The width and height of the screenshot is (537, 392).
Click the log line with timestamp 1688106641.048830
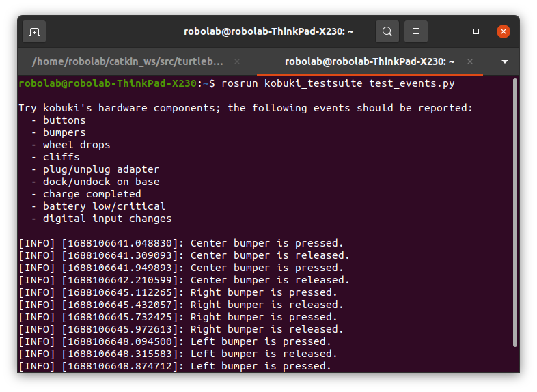(x=181, y=243)
